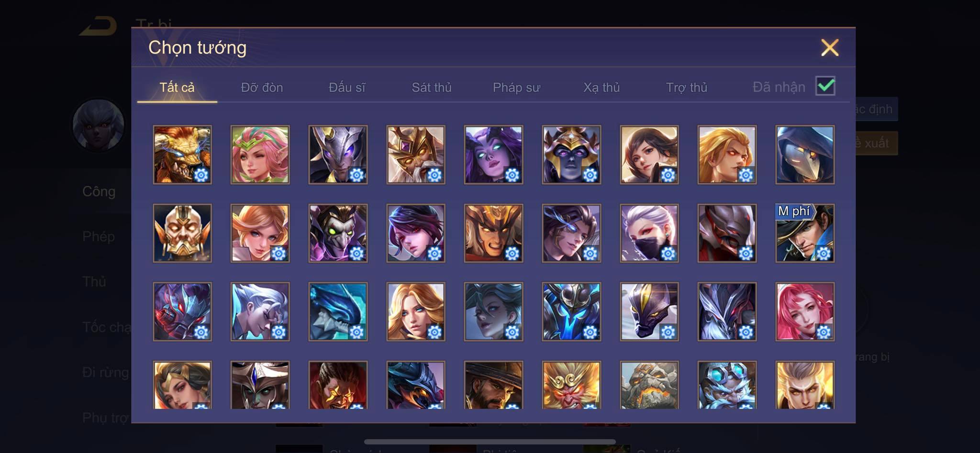This screenshot has width=980, height=453.
Task: Toggle the Đã nhận checkbox
Action: [825, 86]
